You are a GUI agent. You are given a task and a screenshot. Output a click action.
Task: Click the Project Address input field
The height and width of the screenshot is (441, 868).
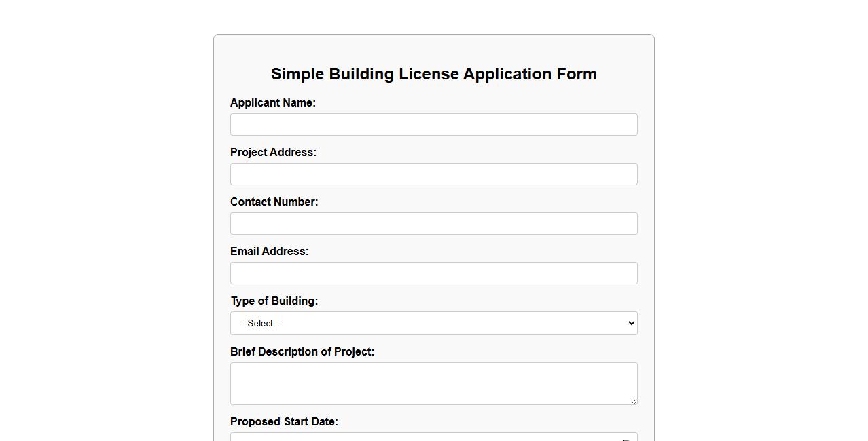click(x=434, y=174)
